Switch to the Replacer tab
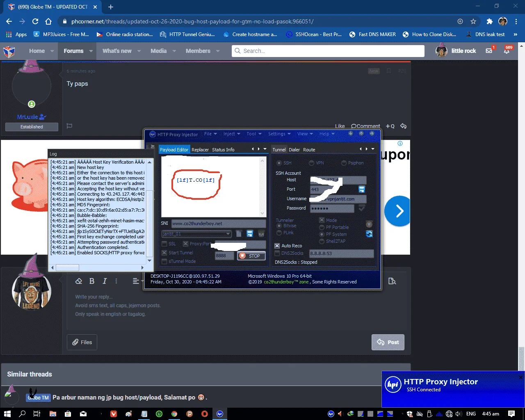Screen dimensions: 525x420 click(200, 150)
